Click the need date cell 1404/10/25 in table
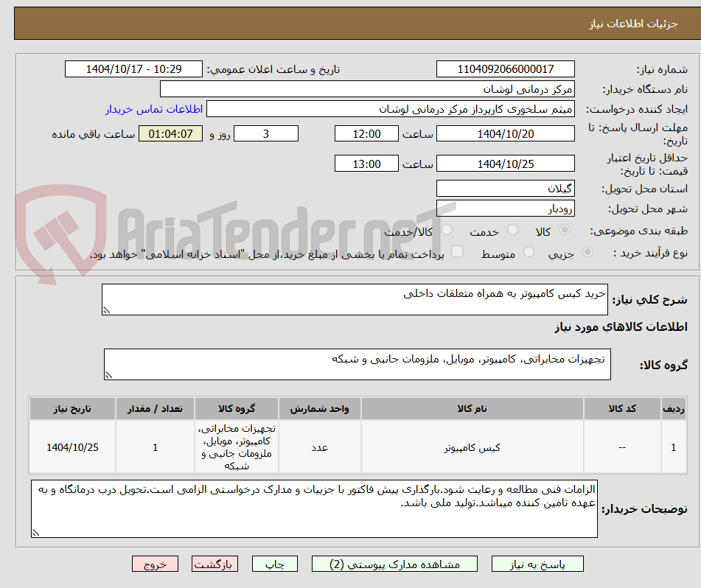Image resolution: width=701 pixels, height=588 pixels. 72,447
